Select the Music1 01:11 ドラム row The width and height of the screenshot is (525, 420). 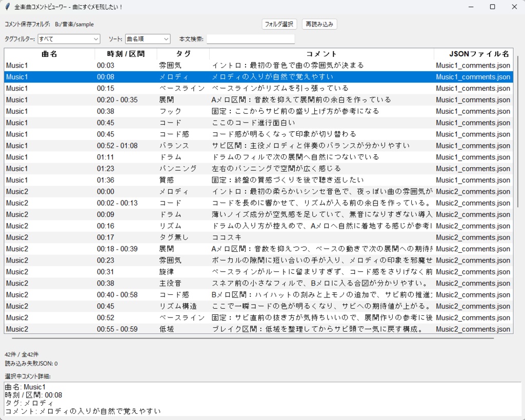coord(258,157)
